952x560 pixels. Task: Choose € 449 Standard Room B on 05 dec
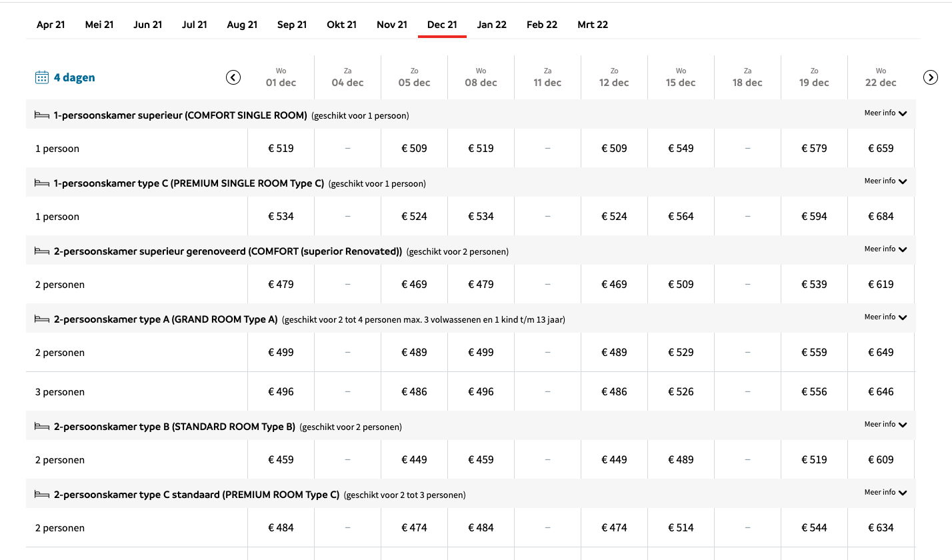pyautogui.click(x=414, y=459)
